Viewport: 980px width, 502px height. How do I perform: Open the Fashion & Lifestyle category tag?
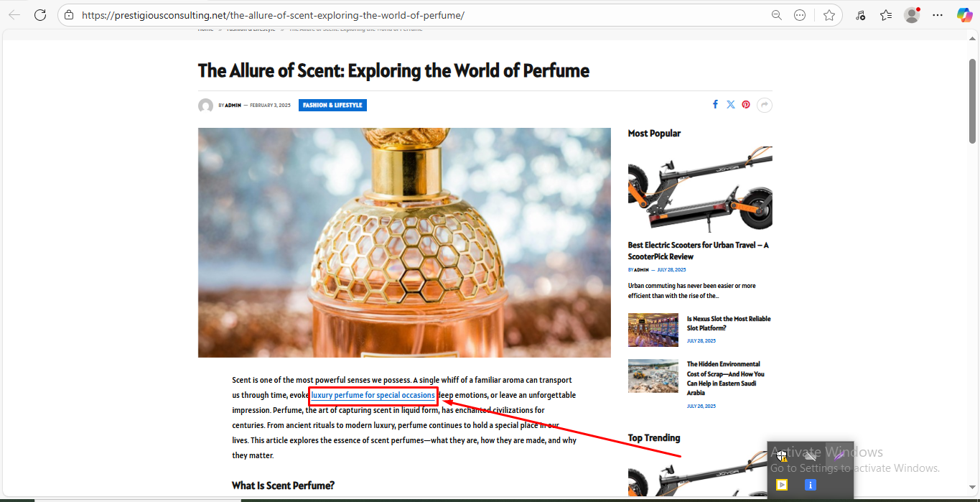332,106
